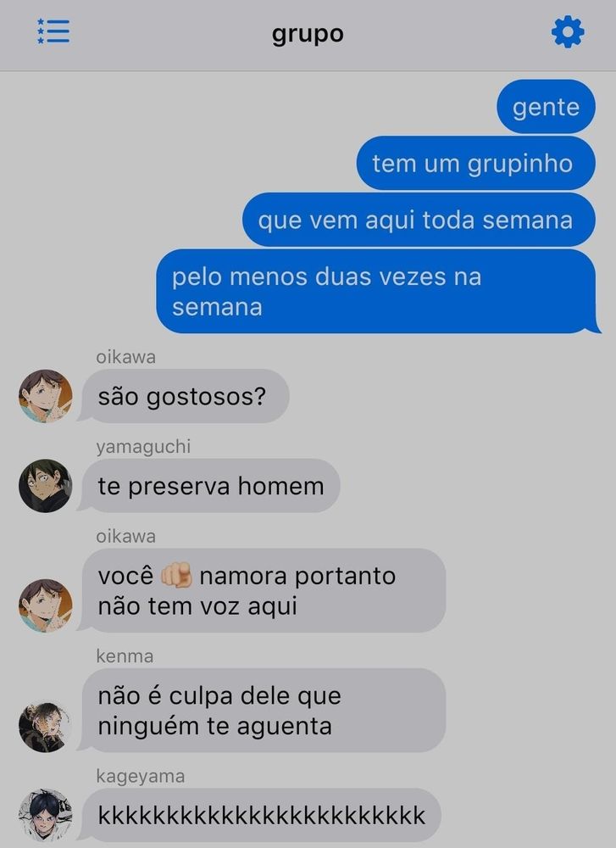Tap the 'kageyama' sender name label
Screen dimensions: 616x848
[141, 776]
